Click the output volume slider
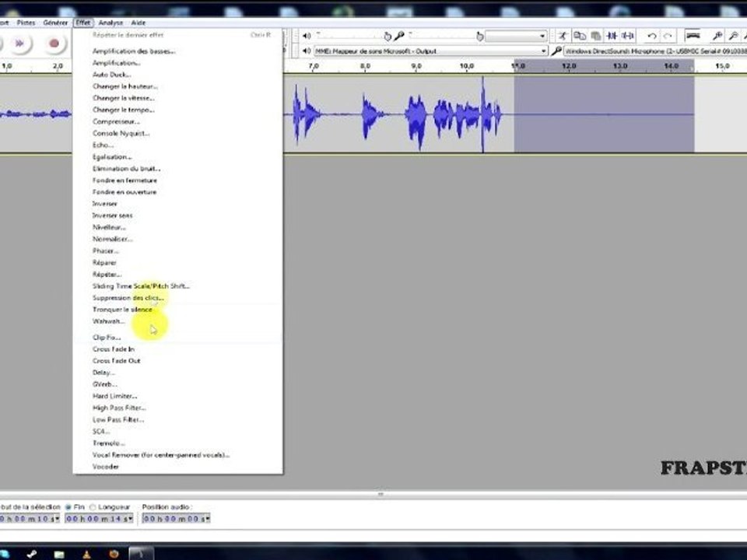 pos(353,36)
